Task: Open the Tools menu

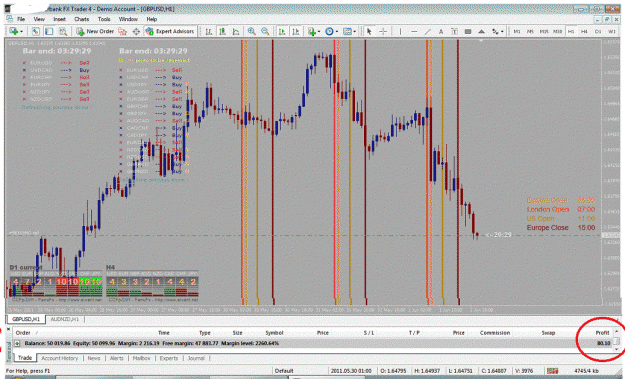Action: tap(104, 19)
